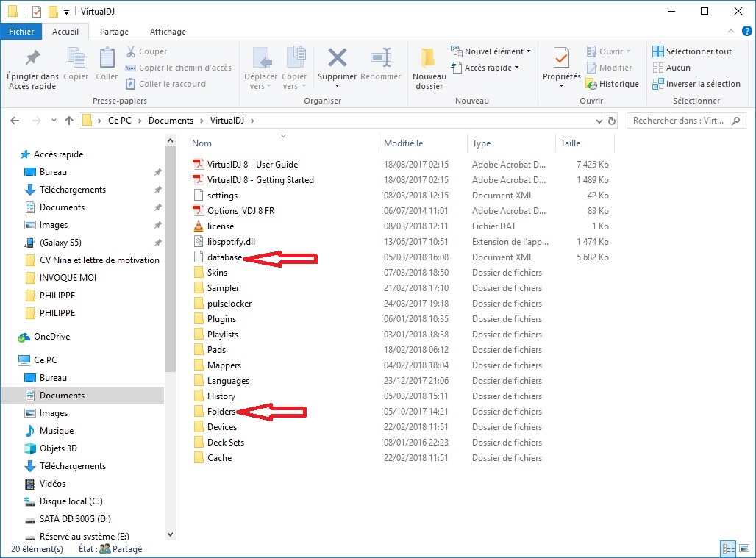Open the blue Help question mark
Screen dimensions: 756x558
click(747, 32)
